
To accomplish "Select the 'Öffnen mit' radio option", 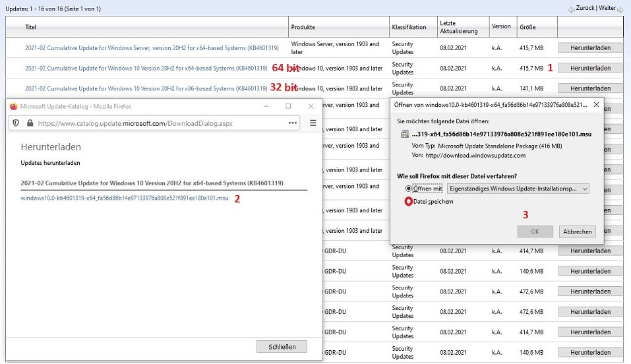I will (408, 189).
